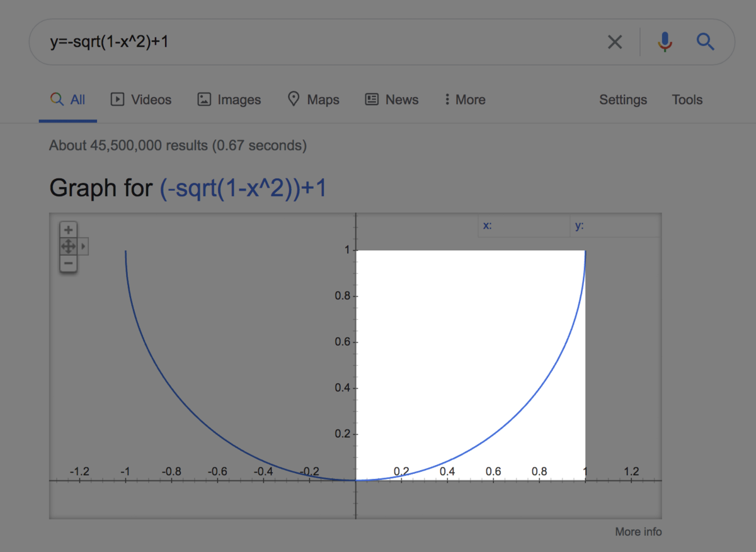The width and height of the screenshot is (756, 552).
Task: Open search Settings
Action: coord(623,100)
